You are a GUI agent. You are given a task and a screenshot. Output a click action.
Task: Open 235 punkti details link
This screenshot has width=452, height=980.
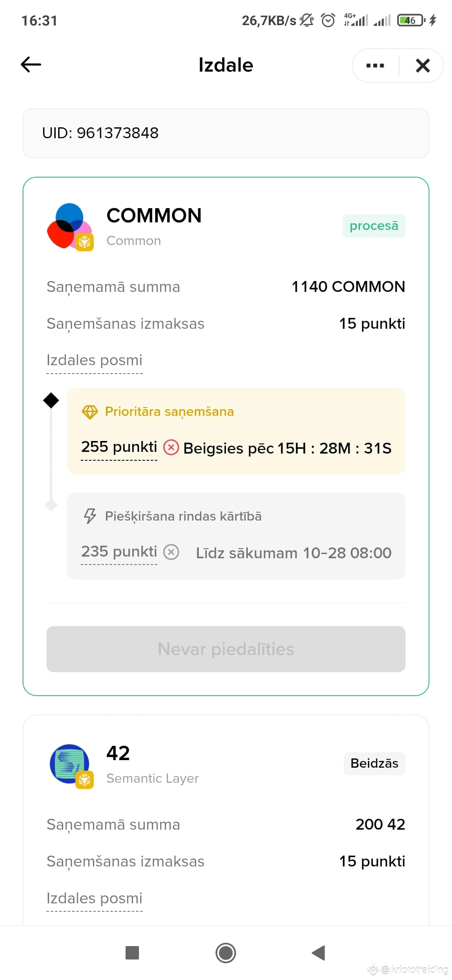(118, 552)
